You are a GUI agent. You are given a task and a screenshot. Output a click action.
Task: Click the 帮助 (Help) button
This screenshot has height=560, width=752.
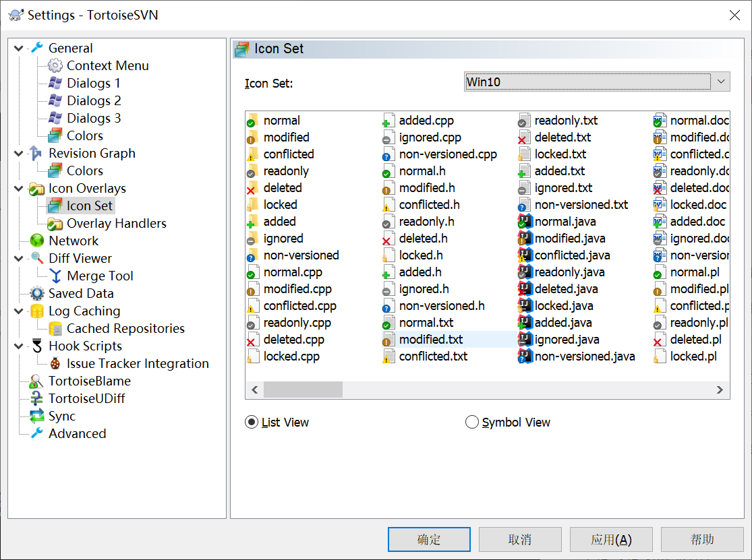(x=702, y=539)
